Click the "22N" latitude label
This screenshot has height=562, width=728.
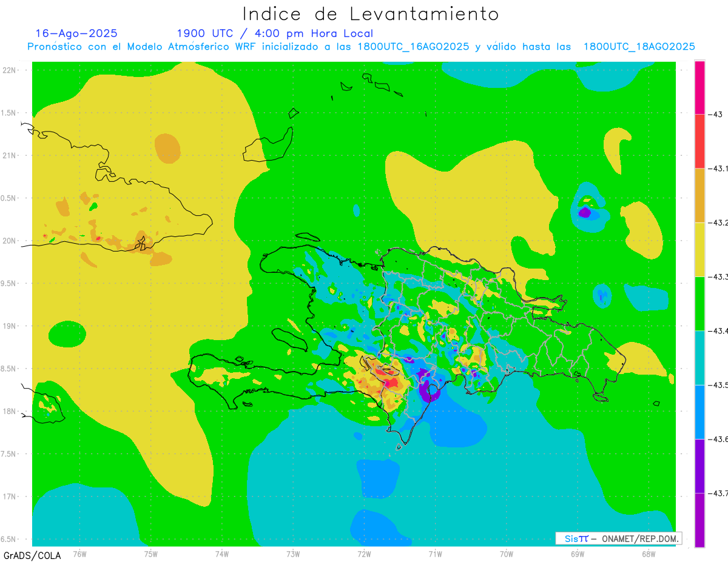click(10, 70)
